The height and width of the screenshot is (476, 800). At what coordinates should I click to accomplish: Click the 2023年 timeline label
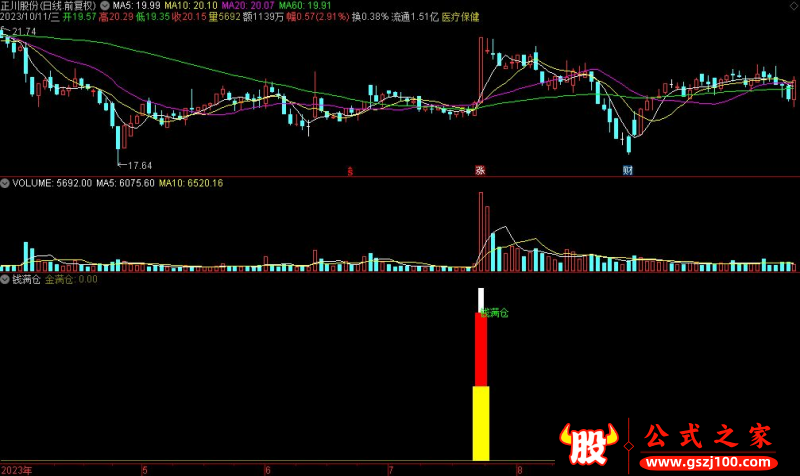tap(17, 470)
